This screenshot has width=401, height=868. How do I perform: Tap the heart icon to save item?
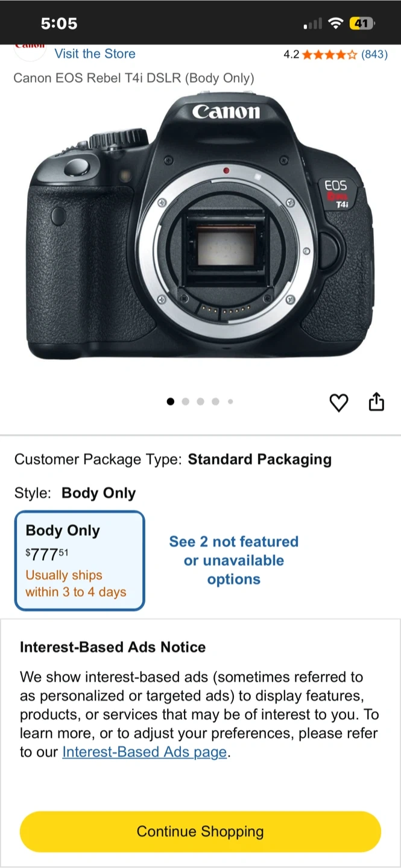tap(339, 402)
